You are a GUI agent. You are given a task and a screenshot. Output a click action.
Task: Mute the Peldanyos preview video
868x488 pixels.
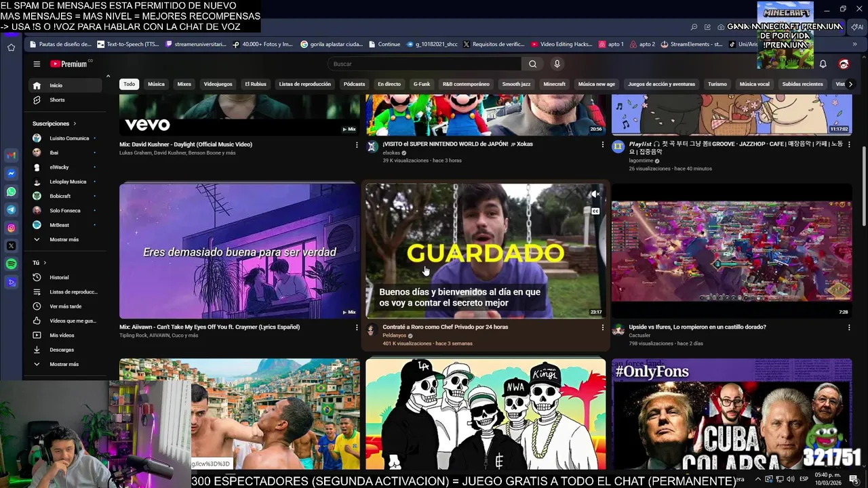tap(595, 195)
